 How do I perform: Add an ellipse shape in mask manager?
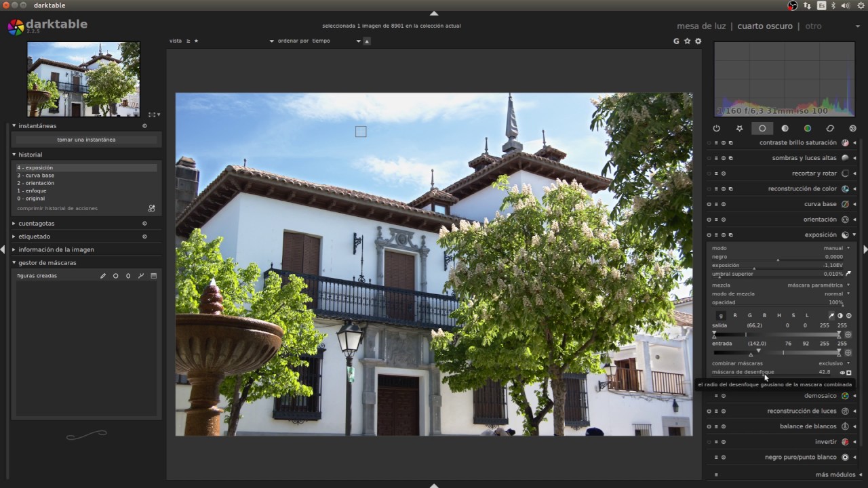[128, 276]
